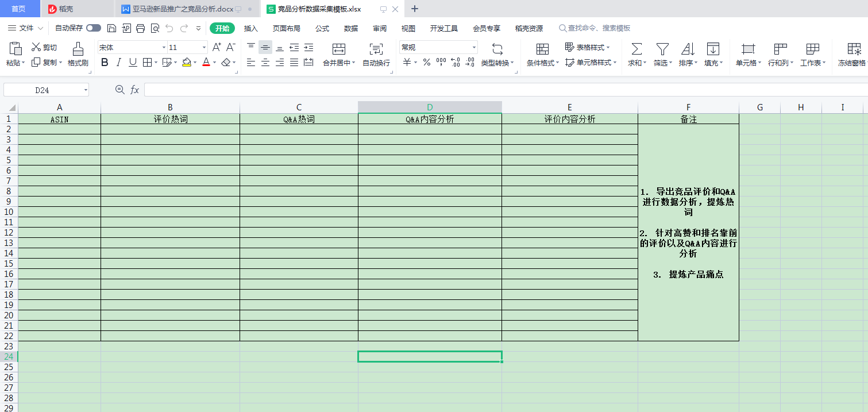Screen dimensions: 868x412
Task: Open the yellow fill color swatch
Action: click(x=187, y=62)
